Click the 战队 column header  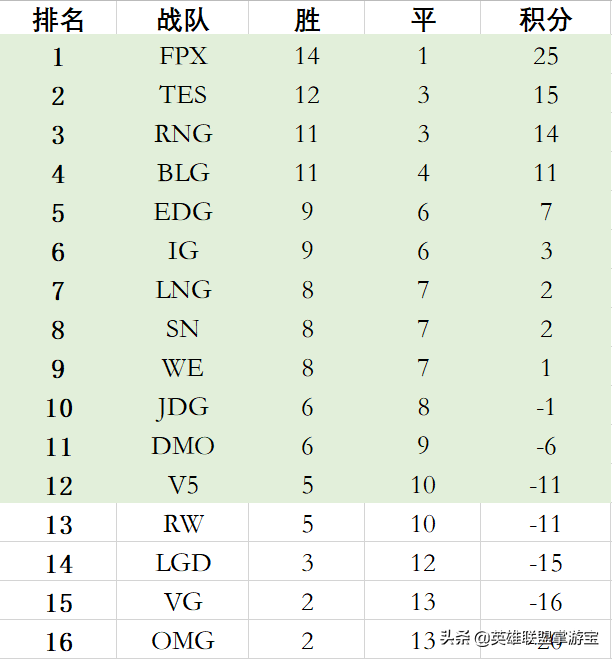pyautogui.click(x=183, y=19)
